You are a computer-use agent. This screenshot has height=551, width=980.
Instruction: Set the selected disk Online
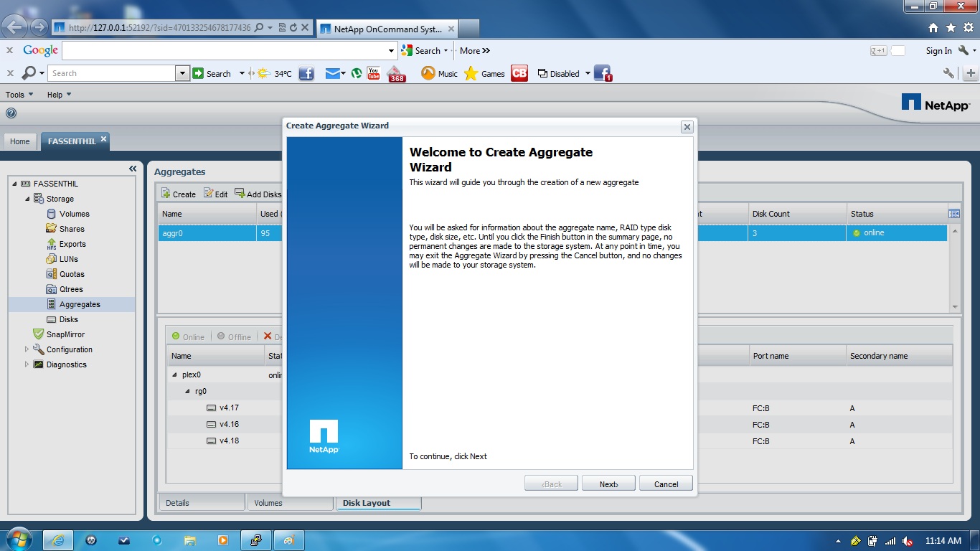pos(188,336)
